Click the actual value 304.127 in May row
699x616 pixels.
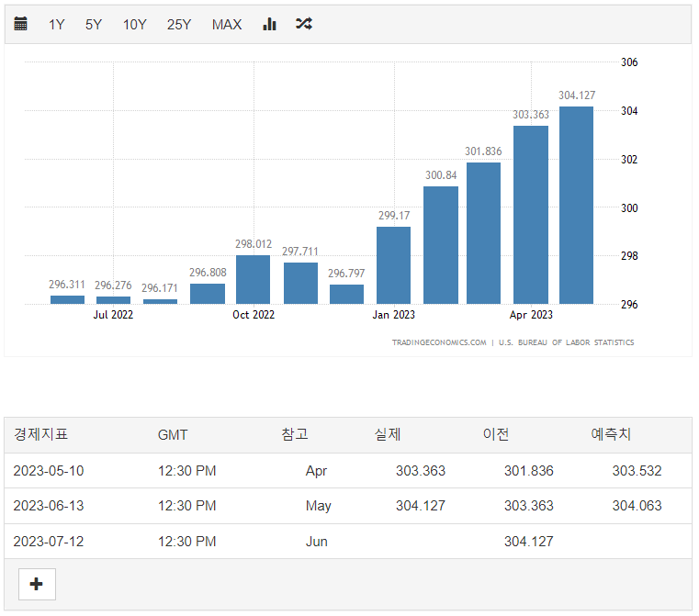pyautogui.click(x=421, y=506)
